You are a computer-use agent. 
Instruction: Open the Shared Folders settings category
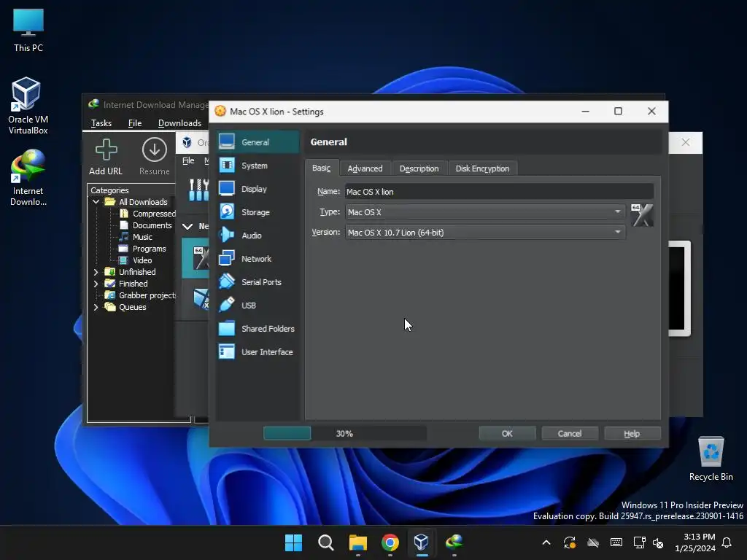(258, 329)
